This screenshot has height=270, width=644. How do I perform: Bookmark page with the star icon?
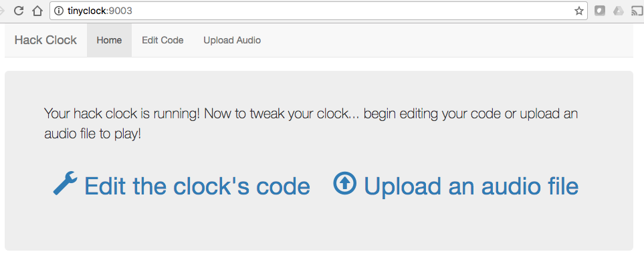click(x=578, y=11)
